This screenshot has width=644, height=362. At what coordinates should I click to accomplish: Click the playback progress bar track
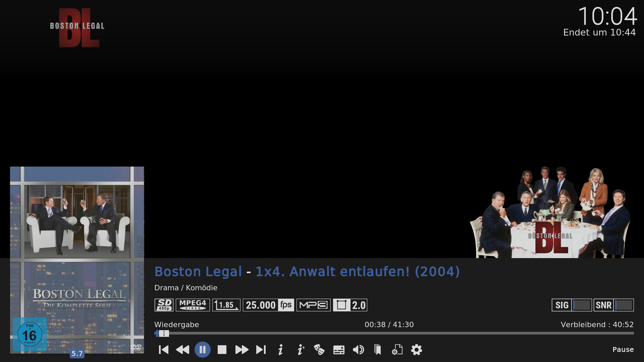(394, 333)
